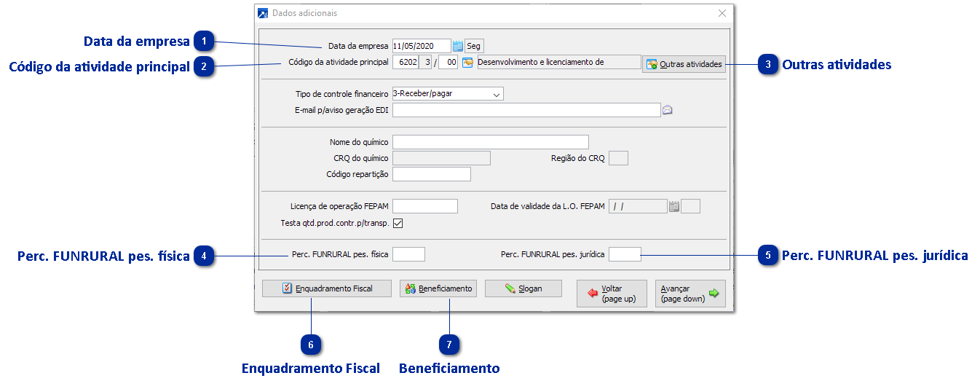Click the Código repartição field
The height and width of the screenshot is (389, 980).
(x=432, y=174)
